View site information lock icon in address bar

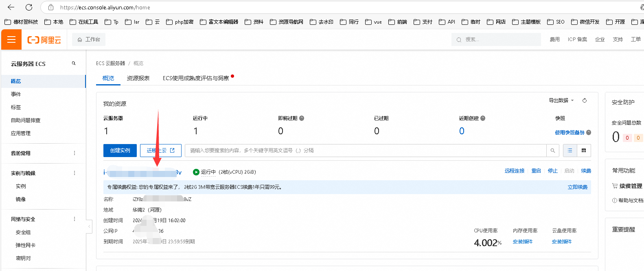(x=51, y=7)
